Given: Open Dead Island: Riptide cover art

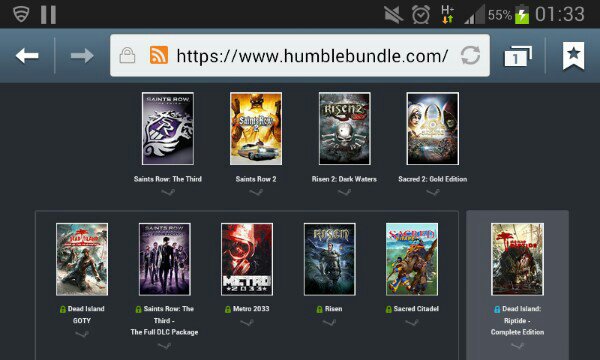Looking at the screenshot, I should click(x=517, y=259).
